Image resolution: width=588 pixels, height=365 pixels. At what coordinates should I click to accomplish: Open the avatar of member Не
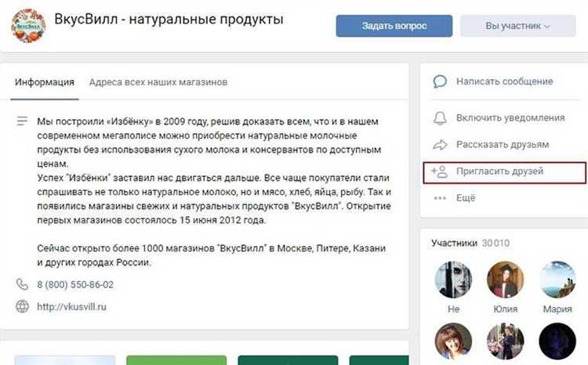(453, 280)
